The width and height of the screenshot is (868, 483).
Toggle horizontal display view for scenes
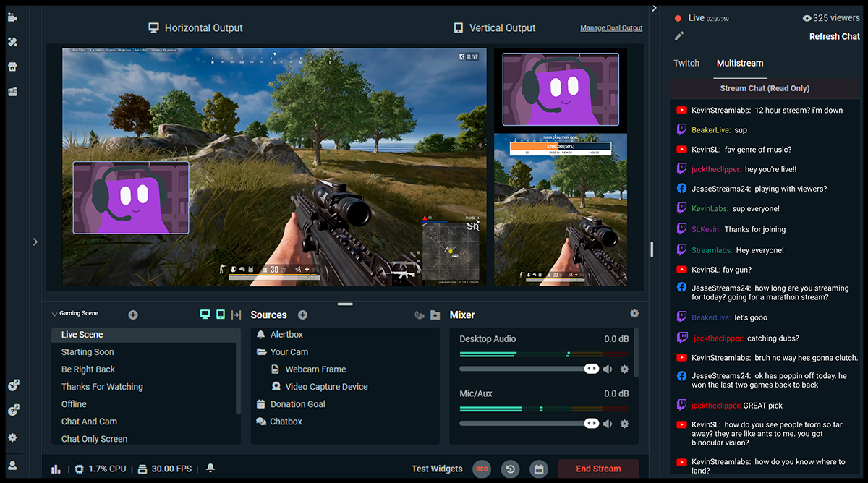pos(205,315)
